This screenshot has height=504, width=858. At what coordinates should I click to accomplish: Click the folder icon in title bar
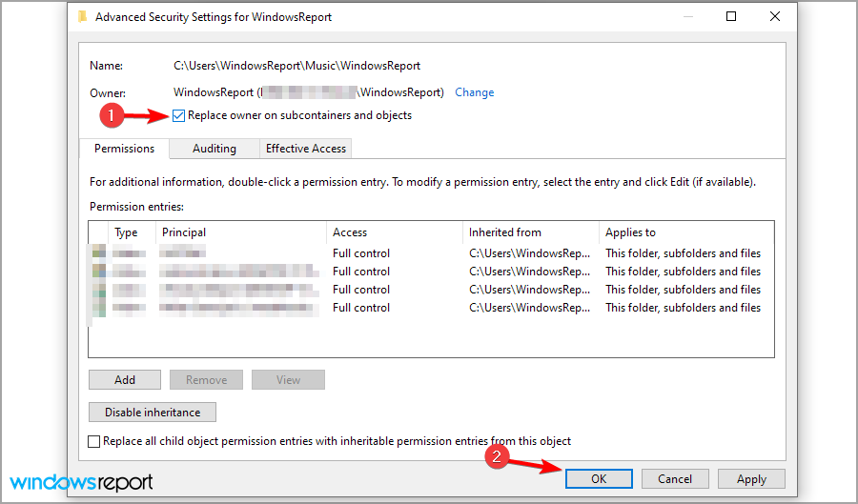coord(82,17)
